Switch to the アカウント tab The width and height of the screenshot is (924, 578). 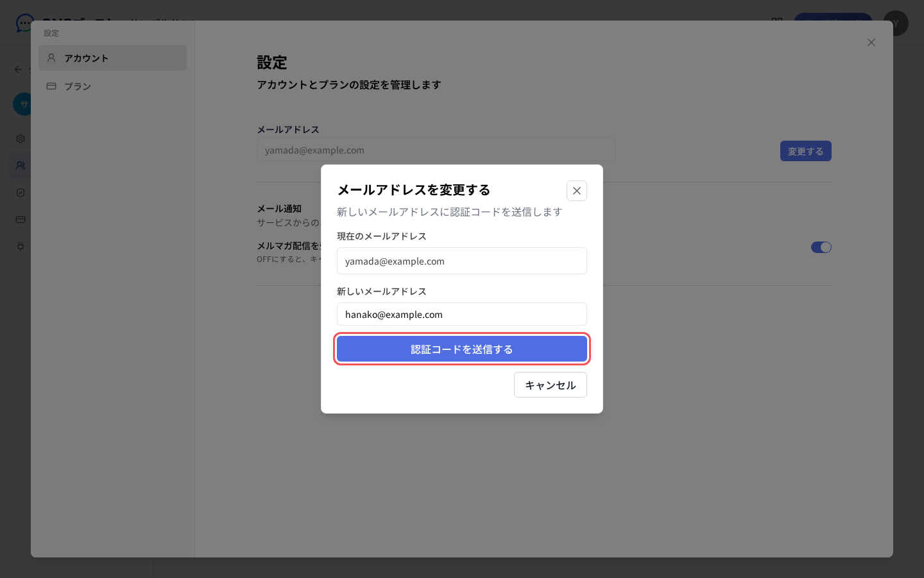coord(113,58)
